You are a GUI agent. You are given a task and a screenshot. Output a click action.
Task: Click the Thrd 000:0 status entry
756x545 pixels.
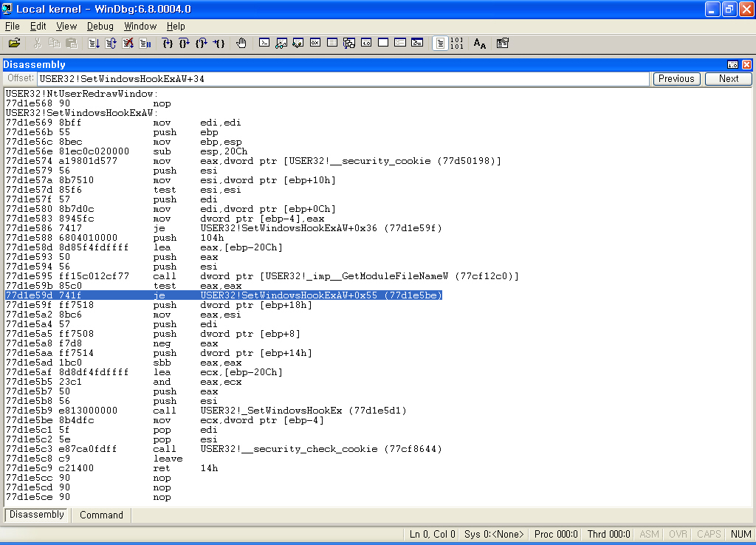pos(608,534)
